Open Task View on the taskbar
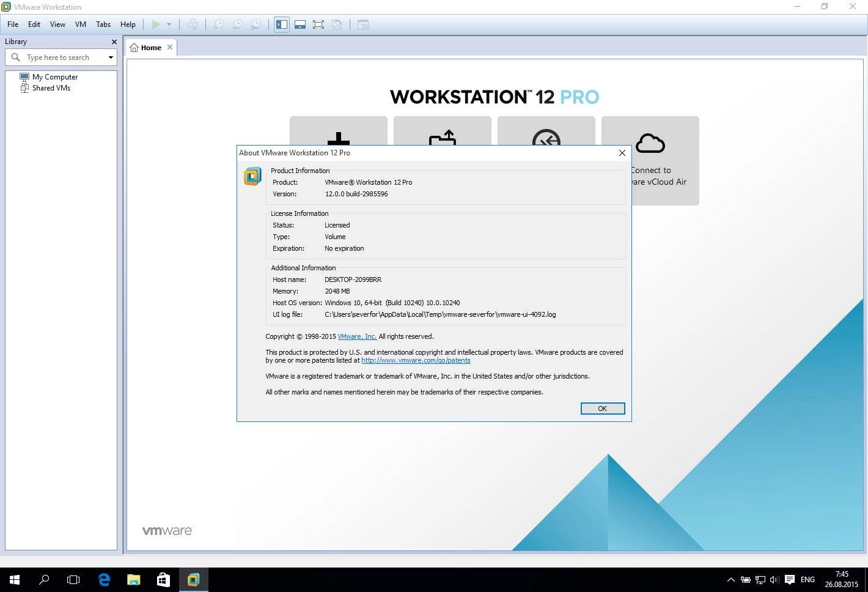This screenshot has height=592, width=868. [73, 579]
